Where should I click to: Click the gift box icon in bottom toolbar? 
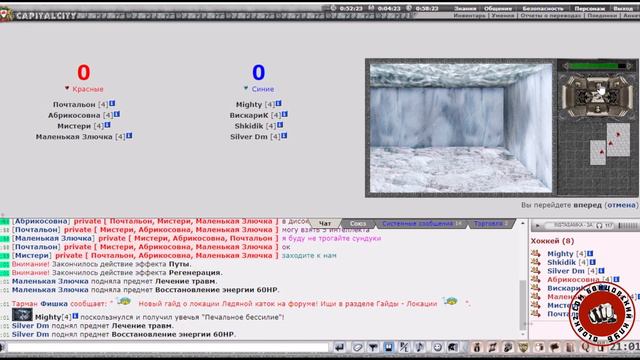(x=539, y=347)
